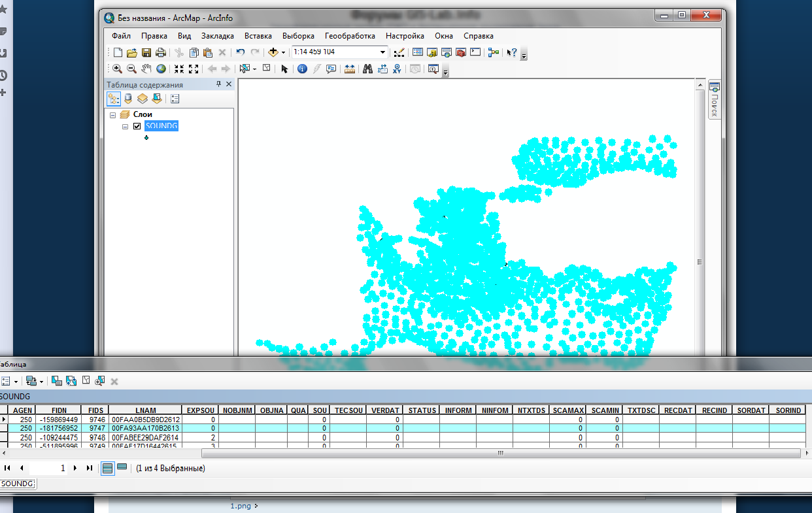Uncheck the SOUNDG layer visibility checkbox
812x513 pixels.
coord(137,126)
